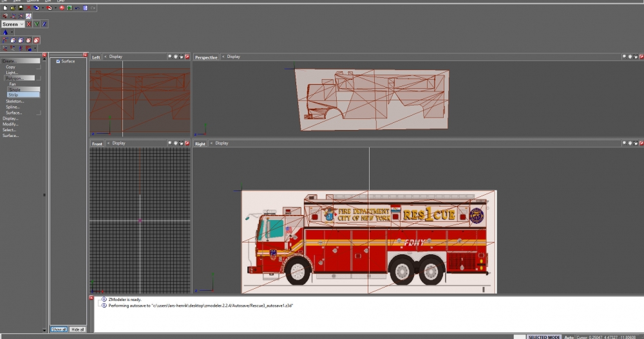Click zoom magnifier icon in Left viewport header
The width and height of the screenshot is (644, 339).
click(x=170, y=57)
